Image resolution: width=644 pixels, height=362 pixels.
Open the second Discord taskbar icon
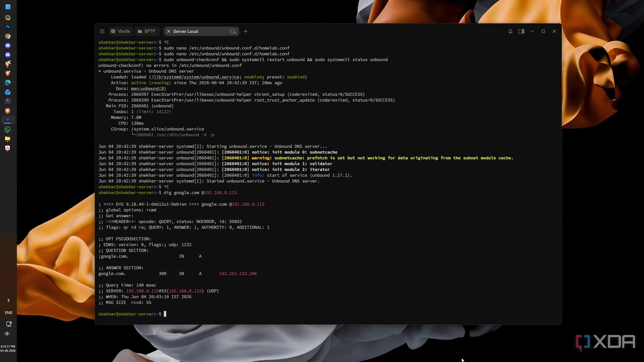[x=8, y=55]
